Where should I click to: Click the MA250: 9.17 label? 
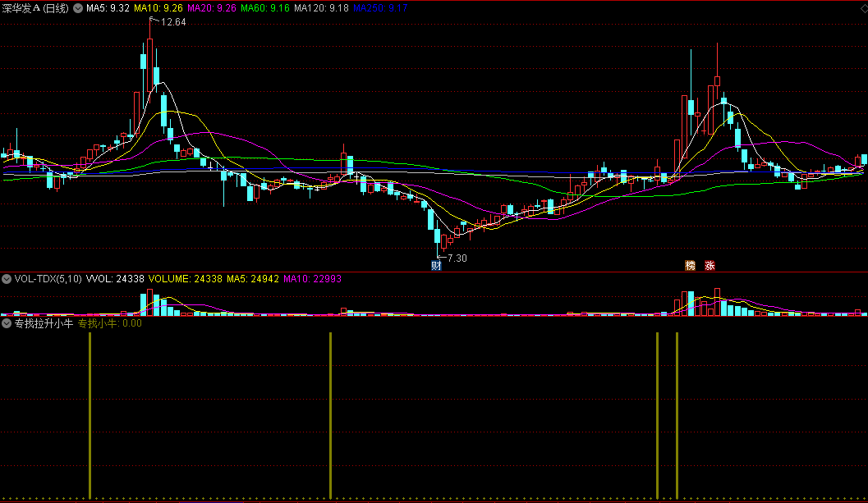380,8
